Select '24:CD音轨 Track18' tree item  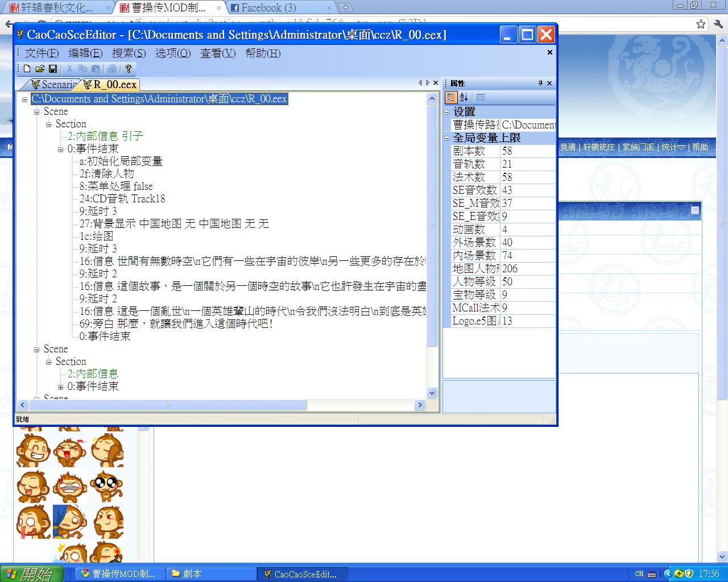tap(122, 199)
